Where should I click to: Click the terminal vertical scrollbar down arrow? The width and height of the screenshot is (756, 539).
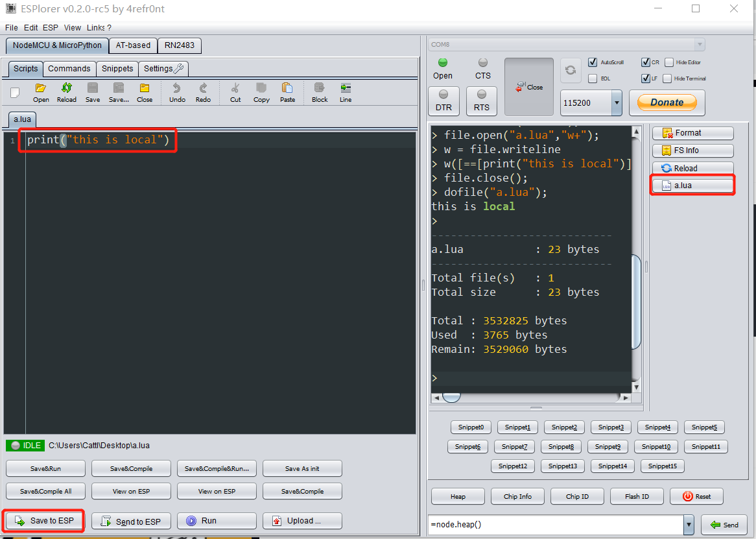point(637,387)
